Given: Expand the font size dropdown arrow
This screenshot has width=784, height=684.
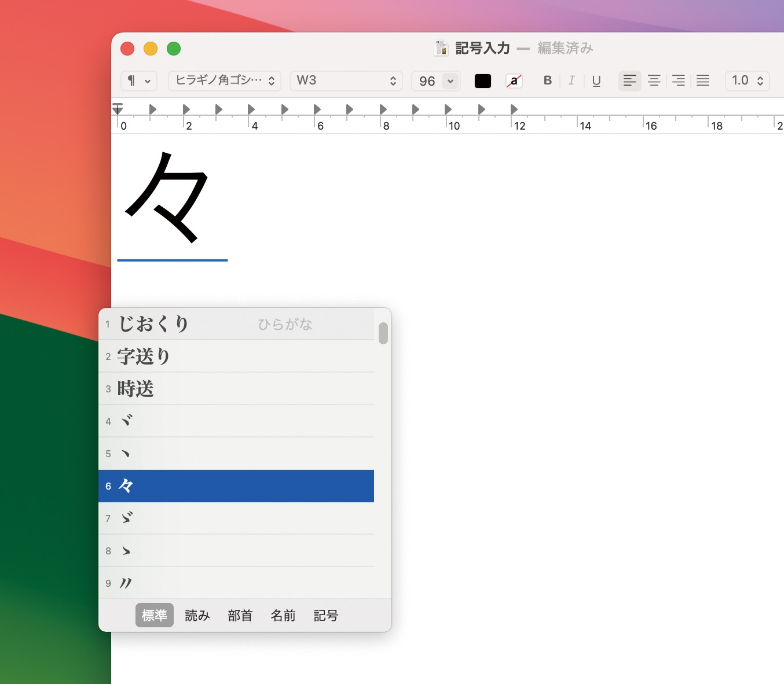Looking at the screenshot, I should point(450,81).
